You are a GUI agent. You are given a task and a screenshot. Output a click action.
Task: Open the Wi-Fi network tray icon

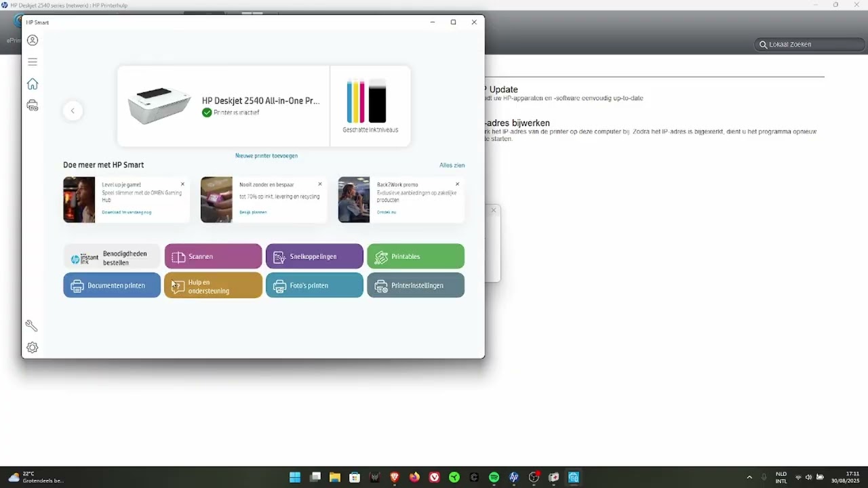tap(798, 477)
